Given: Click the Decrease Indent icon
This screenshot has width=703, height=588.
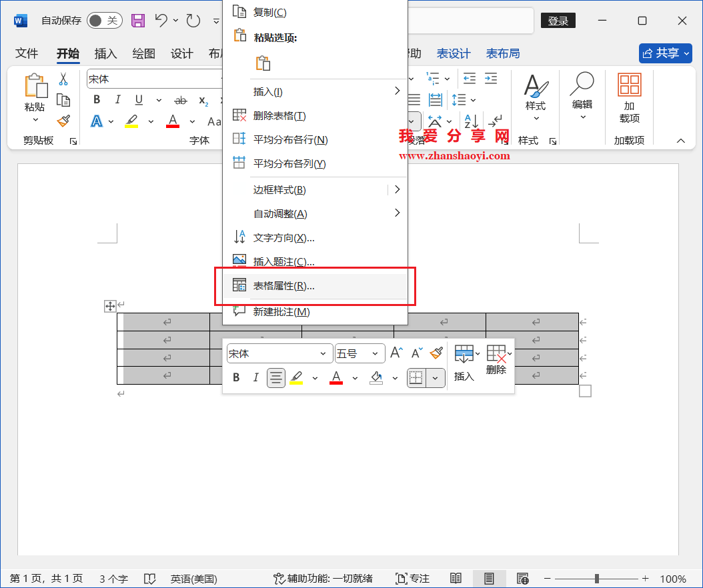Looking at the screenshot, I should tap(470, 79).
